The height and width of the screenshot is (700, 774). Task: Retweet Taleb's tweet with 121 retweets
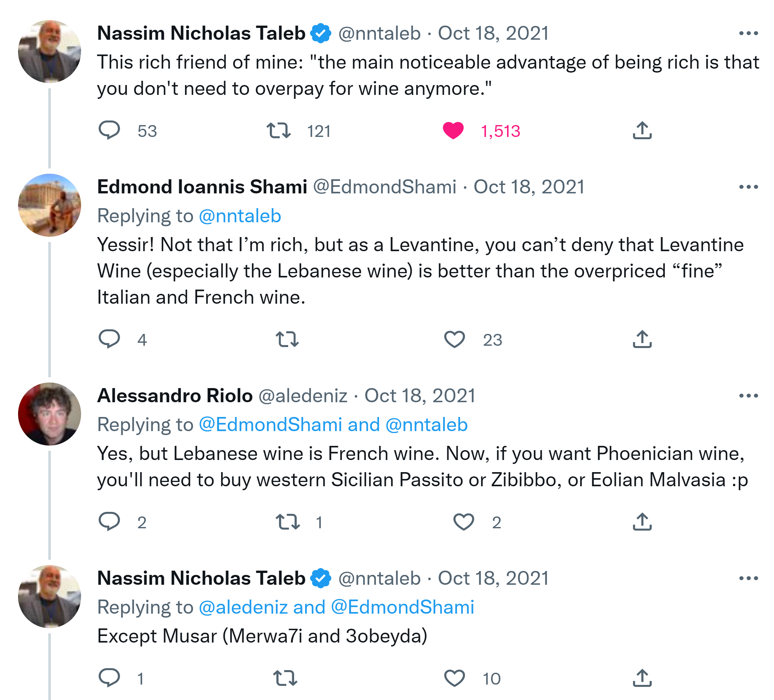click(x=279, y=130)
